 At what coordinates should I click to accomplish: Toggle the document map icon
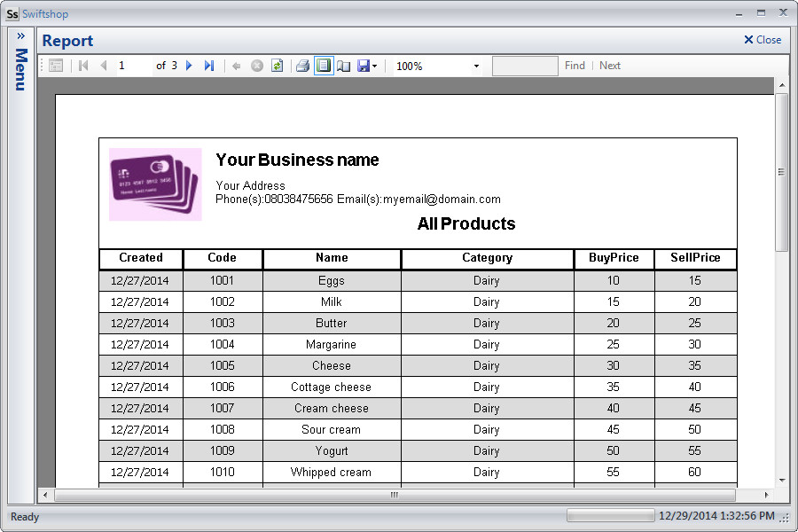click(x=56, y=66)
